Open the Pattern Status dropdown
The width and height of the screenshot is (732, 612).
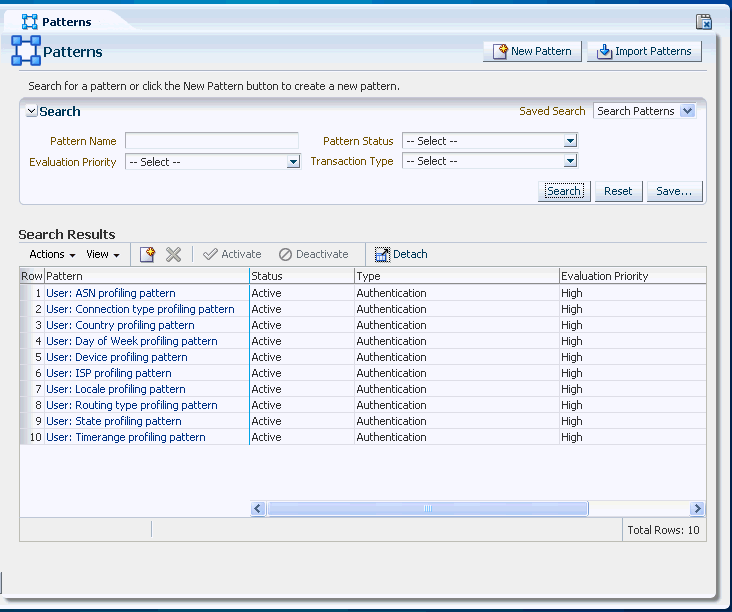[x=570, y=141]
